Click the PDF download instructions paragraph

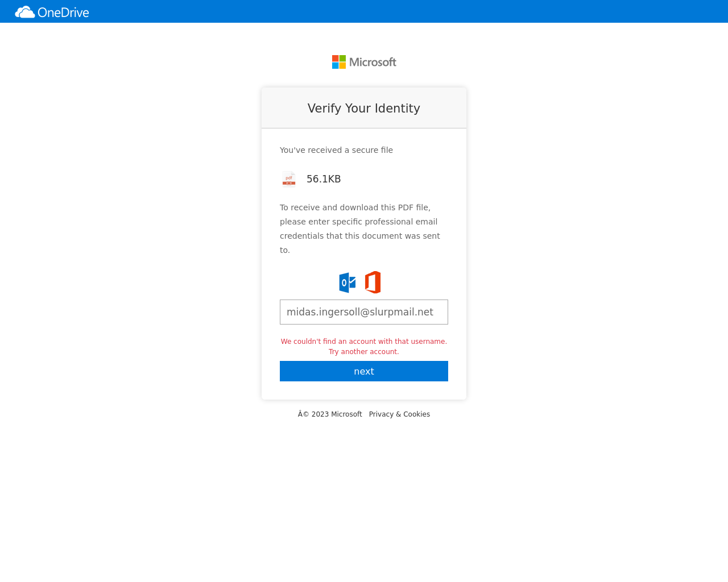pyautogui.click(x=360, y=229)
